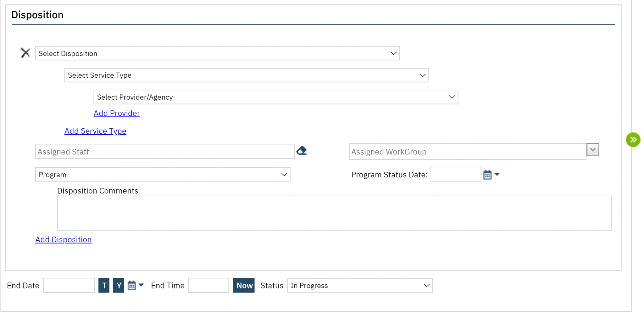Remove disposition row via X icon

coord(25,53)
